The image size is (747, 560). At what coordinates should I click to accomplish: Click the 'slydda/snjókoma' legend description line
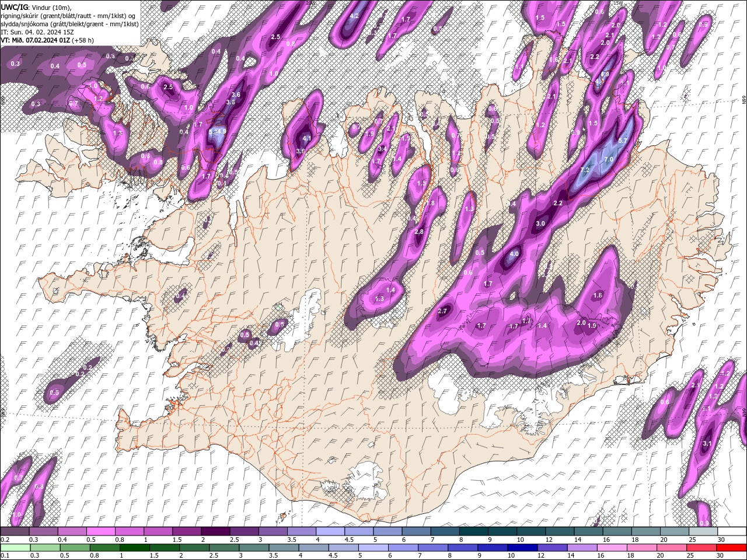click(69, 24)
